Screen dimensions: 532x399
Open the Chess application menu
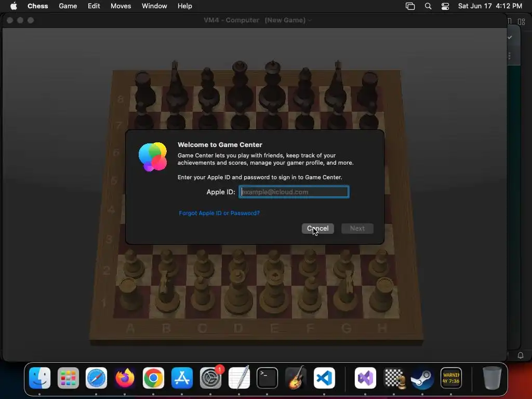(x=37, y=6)
